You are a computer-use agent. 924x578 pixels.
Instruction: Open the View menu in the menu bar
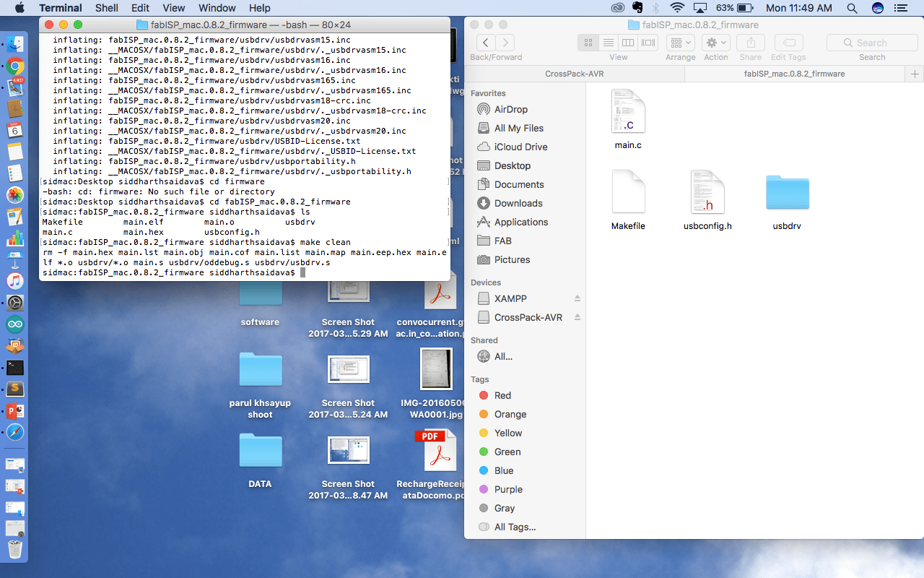click(173, 8)
